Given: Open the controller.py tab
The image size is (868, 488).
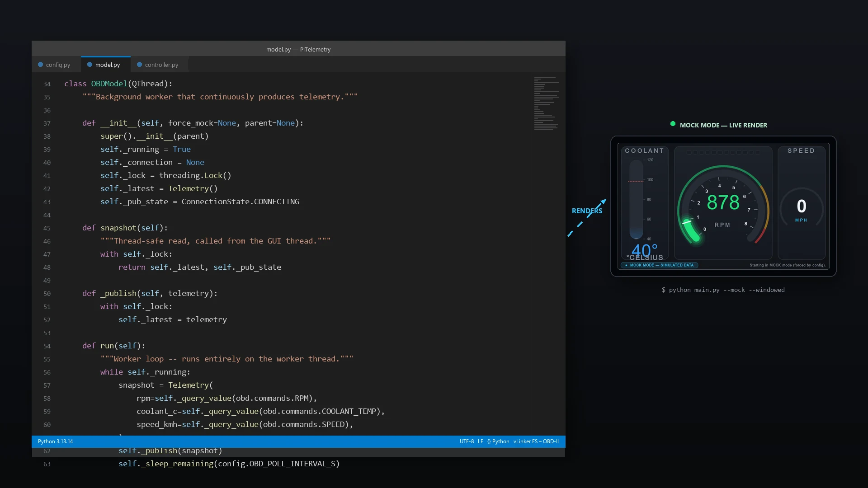Looking at the screenshot, I should (x=159, y=65).
